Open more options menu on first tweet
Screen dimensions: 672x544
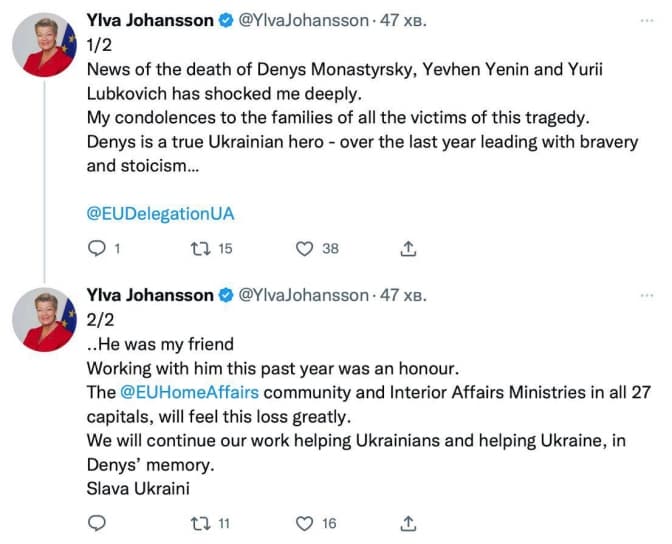(647, 20)
